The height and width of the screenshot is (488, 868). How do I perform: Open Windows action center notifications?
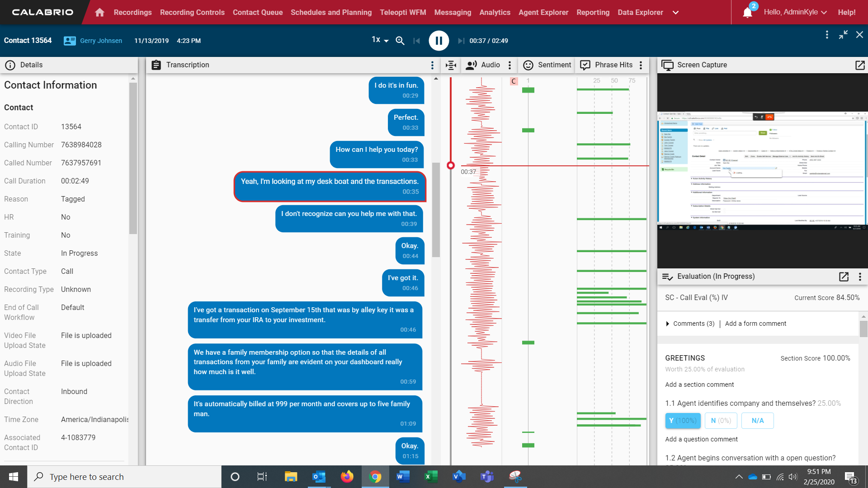coord(851,477)
